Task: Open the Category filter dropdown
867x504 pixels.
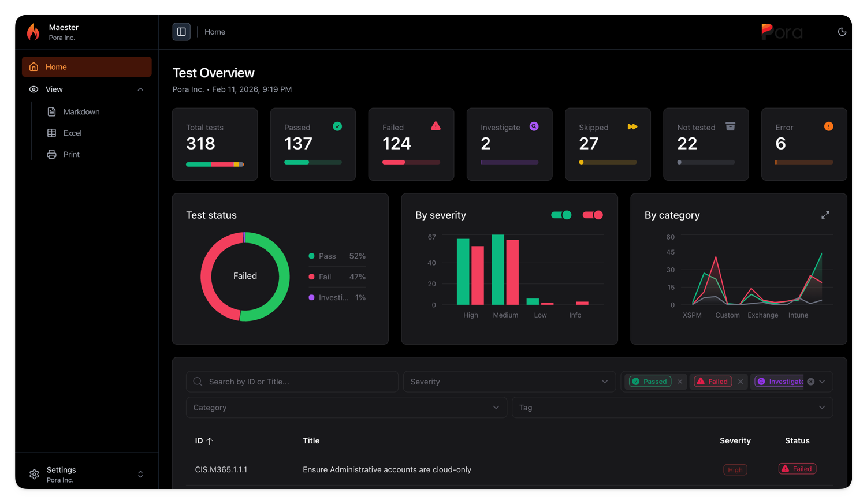Action: pos(346,408)
